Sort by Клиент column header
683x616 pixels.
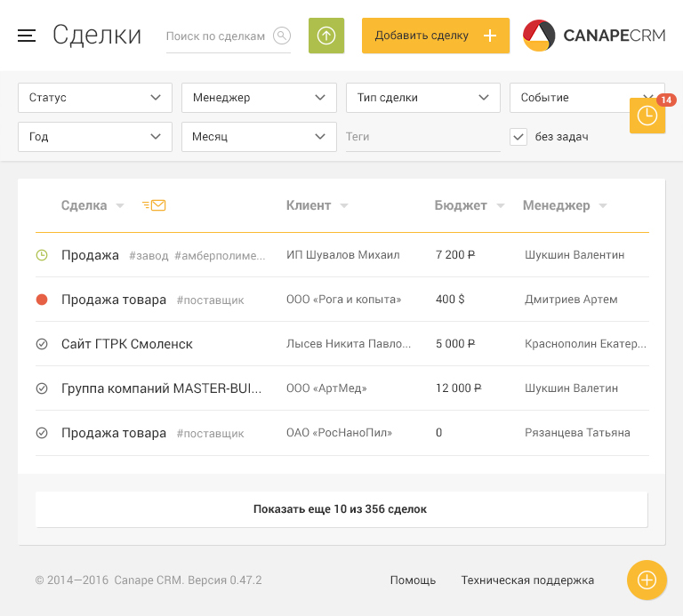[x=317, y=205]
